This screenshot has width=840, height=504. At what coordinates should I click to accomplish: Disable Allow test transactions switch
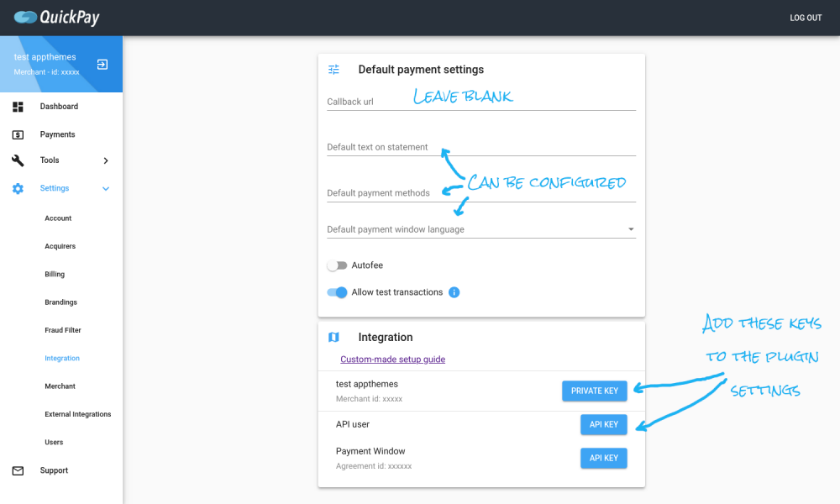[x=337, y=292]
